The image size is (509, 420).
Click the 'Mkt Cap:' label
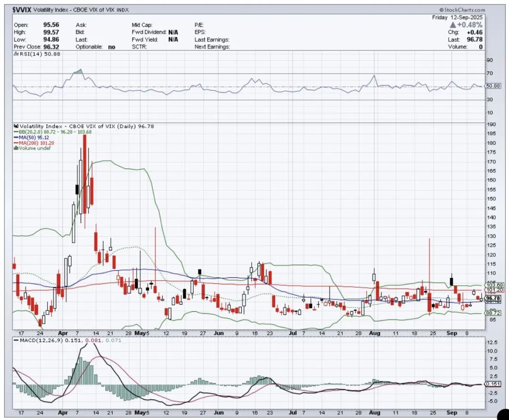coord(142,25)
